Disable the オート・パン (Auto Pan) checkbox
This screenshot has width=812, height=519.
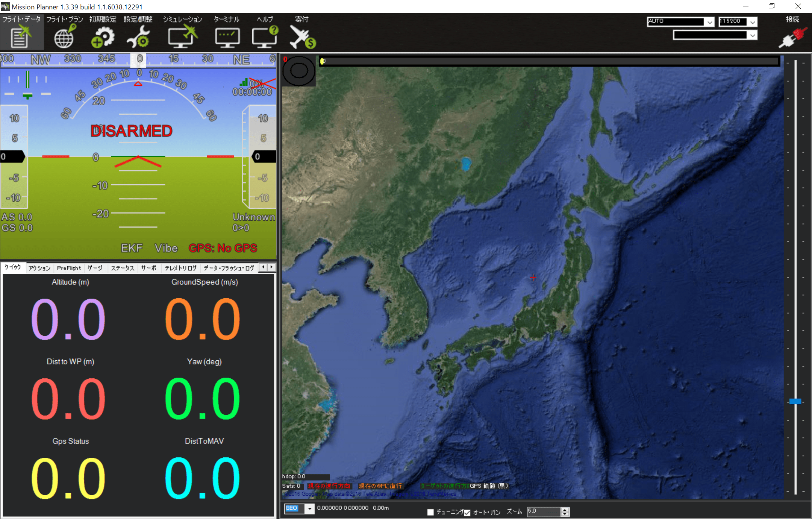pos(467,512)
